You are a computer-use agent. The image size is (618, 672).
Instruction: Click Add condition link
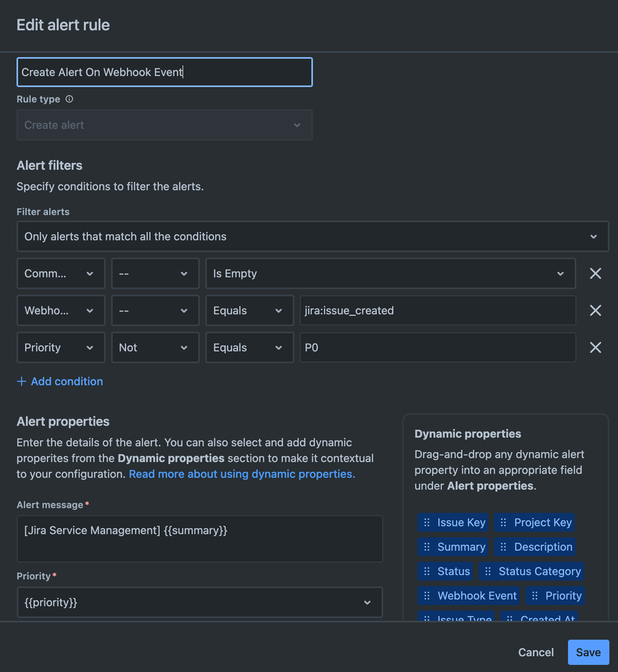[60, 381]
